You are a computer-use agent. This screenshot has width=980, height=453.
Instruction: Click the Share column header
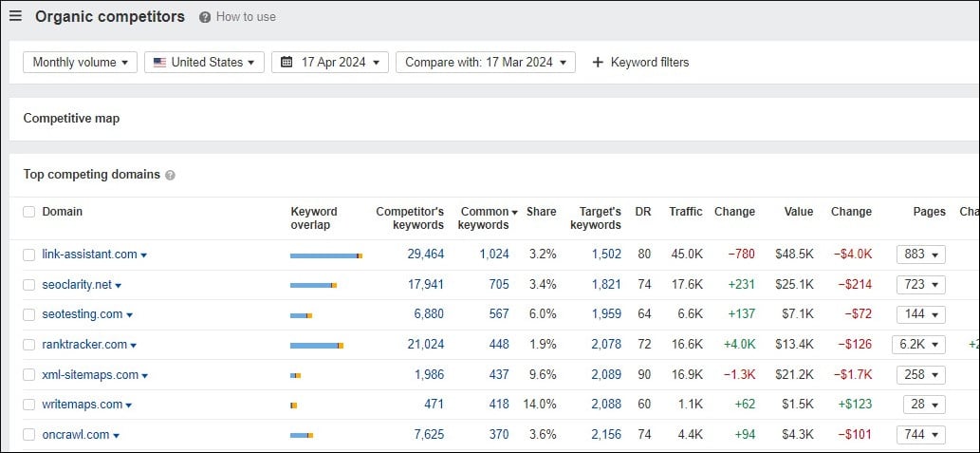(x=542, y=212)
